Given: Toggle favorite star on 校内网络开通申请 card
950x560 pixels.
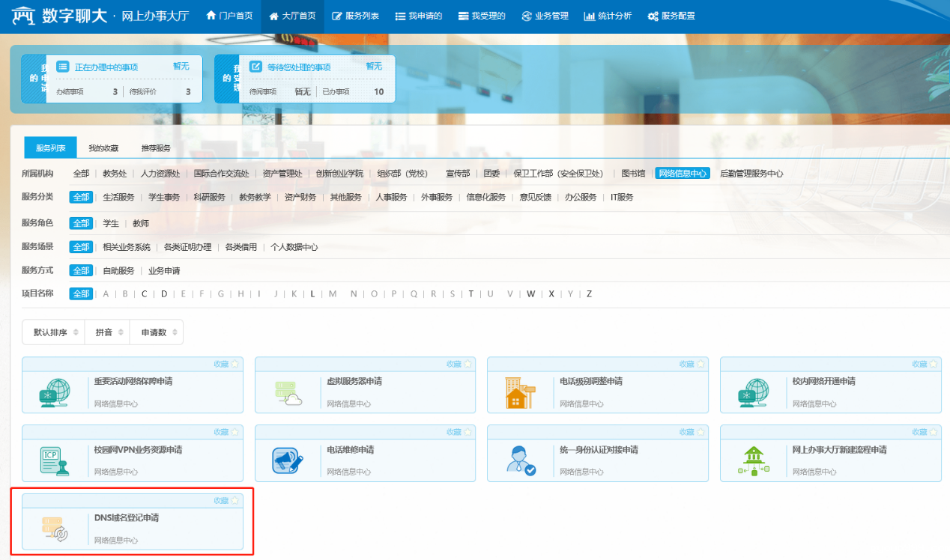Looking at the screenshot, I should 934,364.
